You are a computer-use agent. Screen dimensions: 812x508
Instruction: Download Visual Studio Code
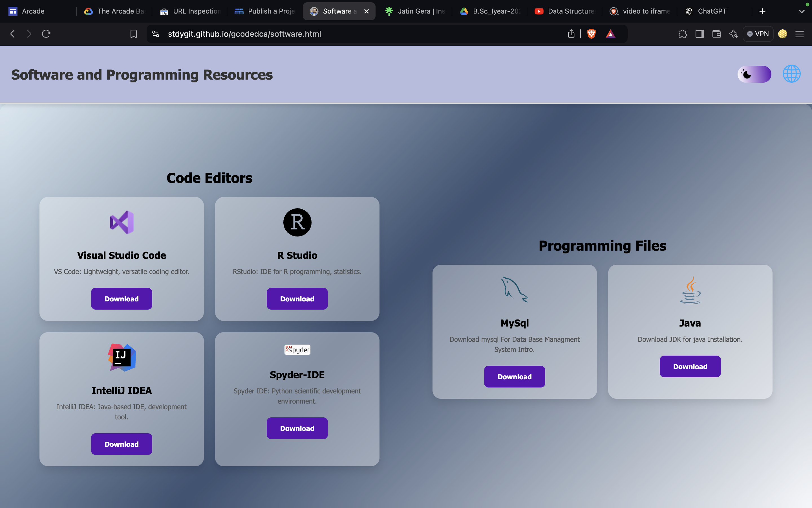tap(122, 299)
